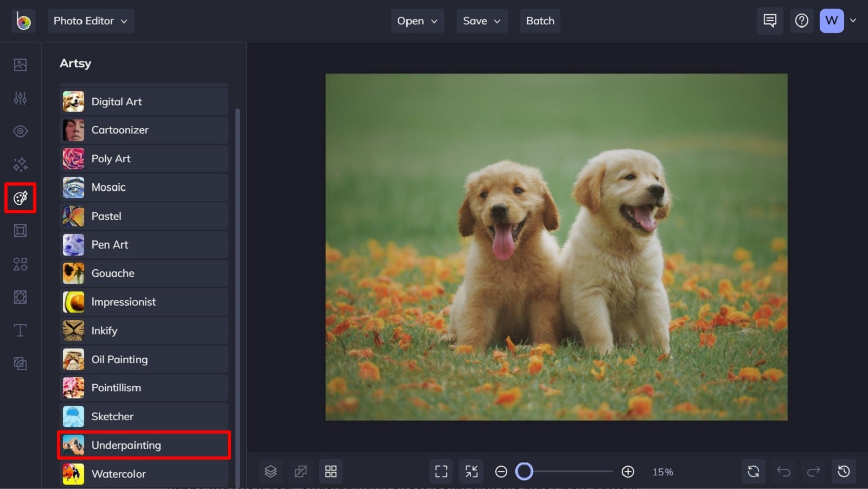Open the edit history icon
This screenshot has height=489, width=868.
pos(843,471)
